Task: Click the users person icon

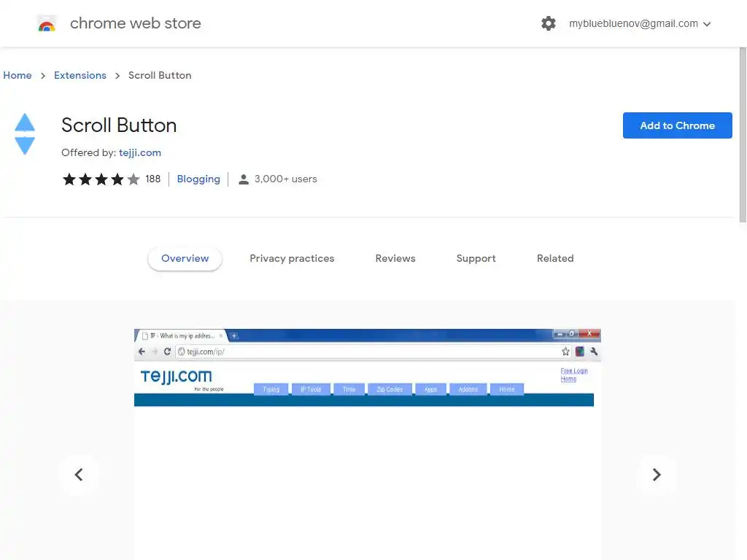Action: [244, 179]
